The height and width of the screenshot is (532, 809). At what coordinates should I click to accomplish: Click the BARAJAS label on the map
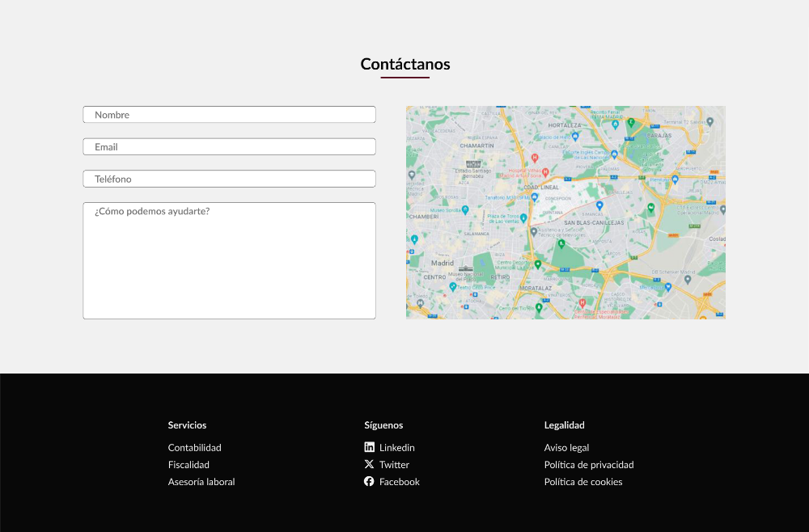[659, 136]
